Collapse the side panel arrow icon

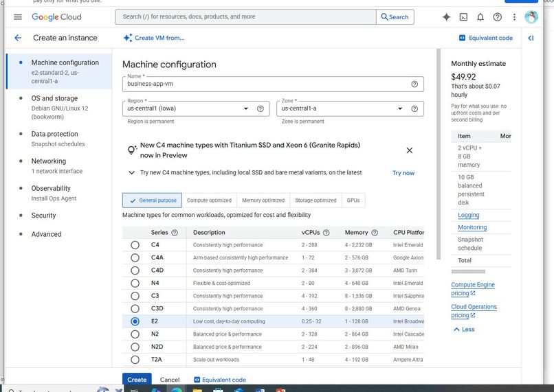[x=531, y=38]
